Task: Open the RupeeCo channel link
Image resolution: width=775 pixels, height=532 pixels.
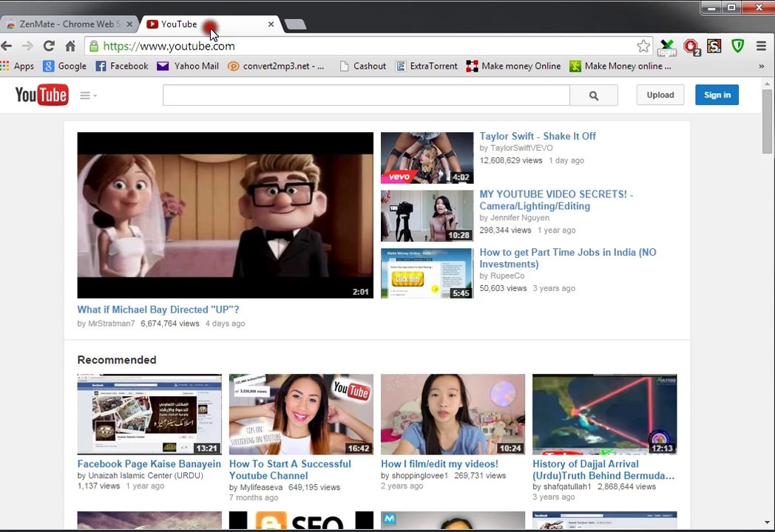Action: (507, 276)
